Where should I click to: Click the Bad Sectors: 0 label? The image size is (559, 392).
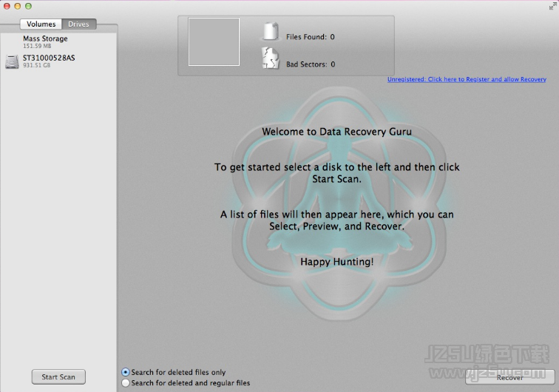(x=311, y=64)
